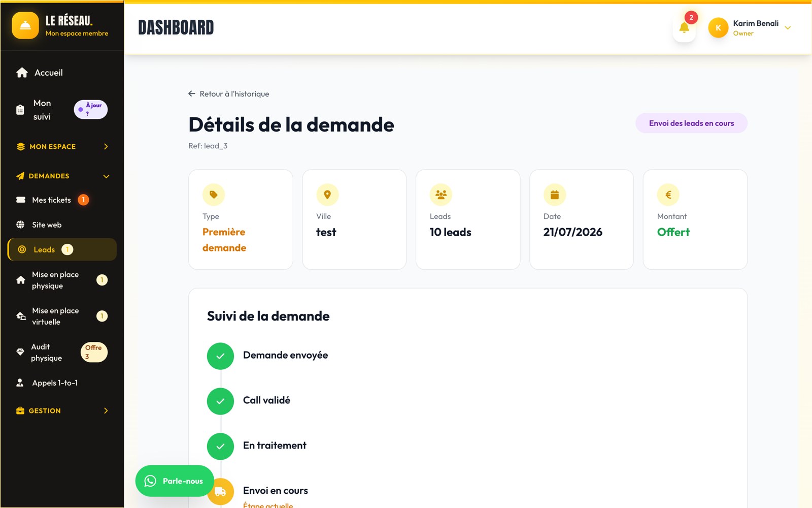The image size is (812, 508).
Task: Click the À jour ? status badge
Action: (x=91, y=109)
